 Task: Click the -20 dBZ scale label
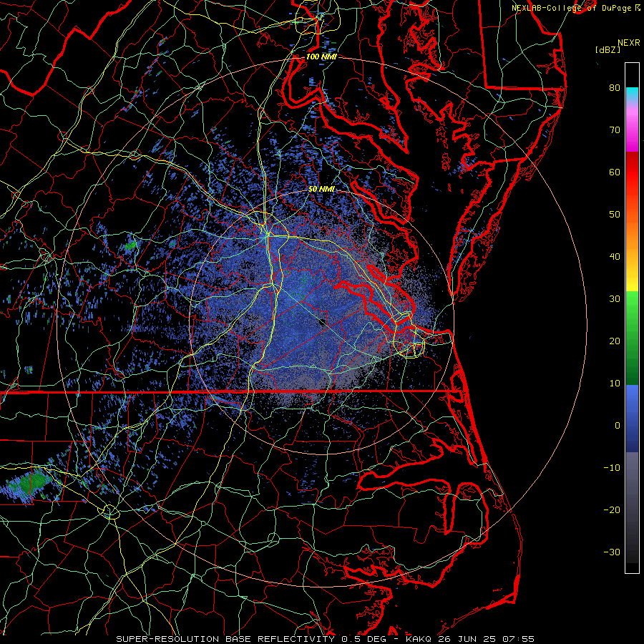click(x=612, y=510)
